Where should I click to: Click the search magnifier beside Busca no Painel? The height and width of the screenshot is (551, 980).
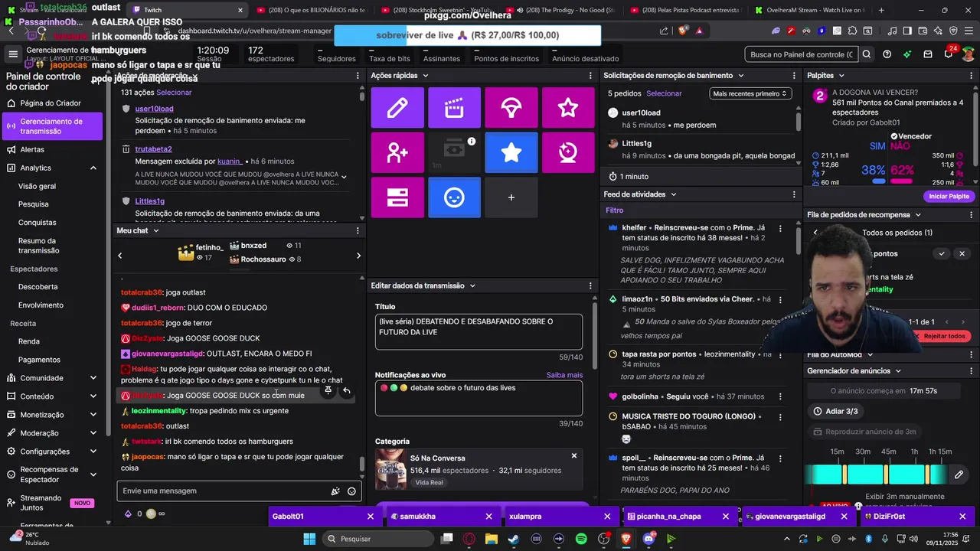867,54
